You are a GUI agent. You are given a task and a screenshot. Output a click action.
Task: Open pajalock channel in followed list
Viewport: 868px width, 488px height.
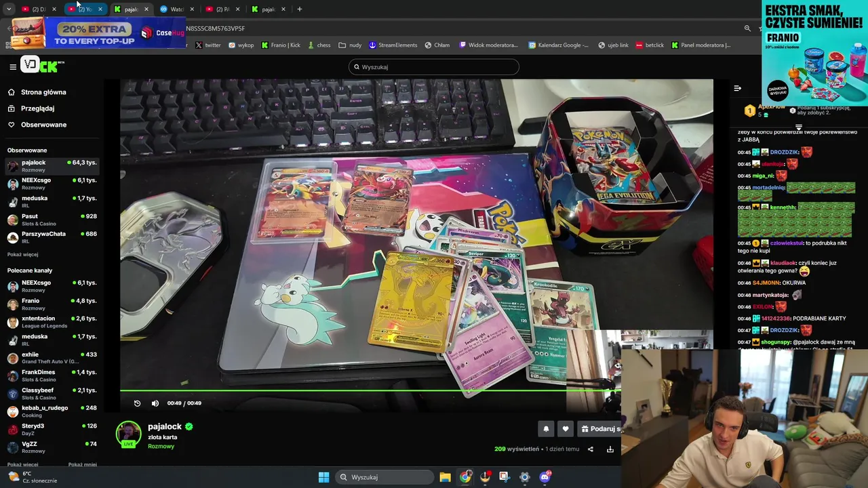52,166
